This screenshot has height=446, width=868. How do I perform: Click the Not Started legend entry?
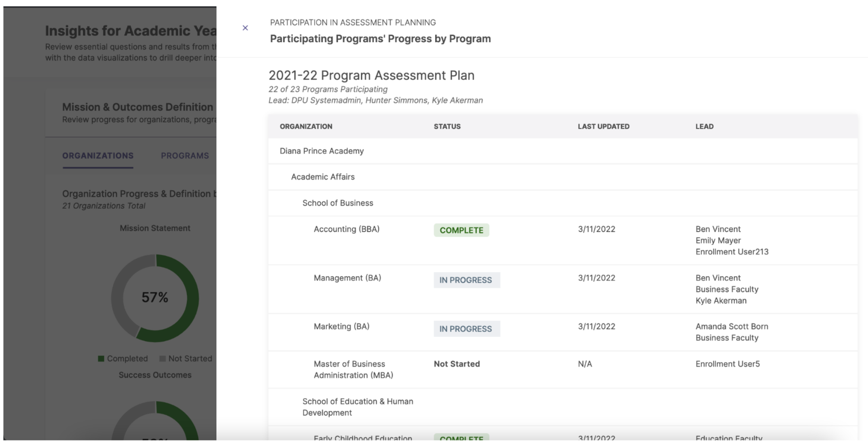coord(186,359)
